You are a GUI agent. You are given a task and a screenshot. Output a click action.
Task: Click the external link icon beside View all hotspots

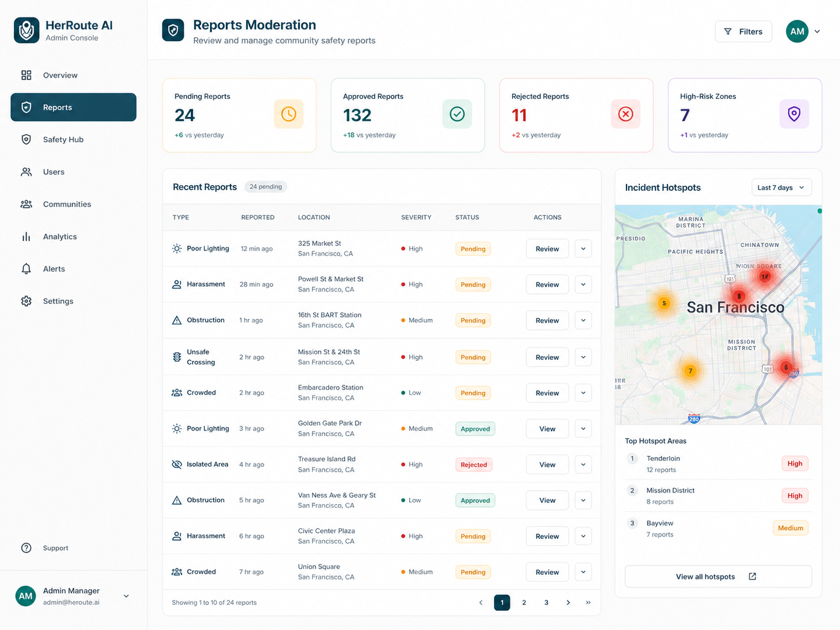pyautogui.click(x=752, y=577)
